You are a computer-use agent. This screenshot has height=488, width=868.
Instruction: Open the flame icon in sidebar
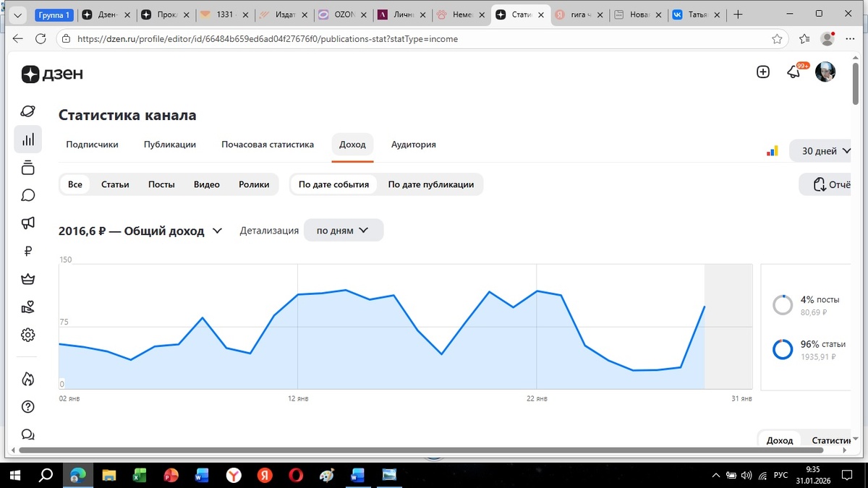click(x=27, y=379)
